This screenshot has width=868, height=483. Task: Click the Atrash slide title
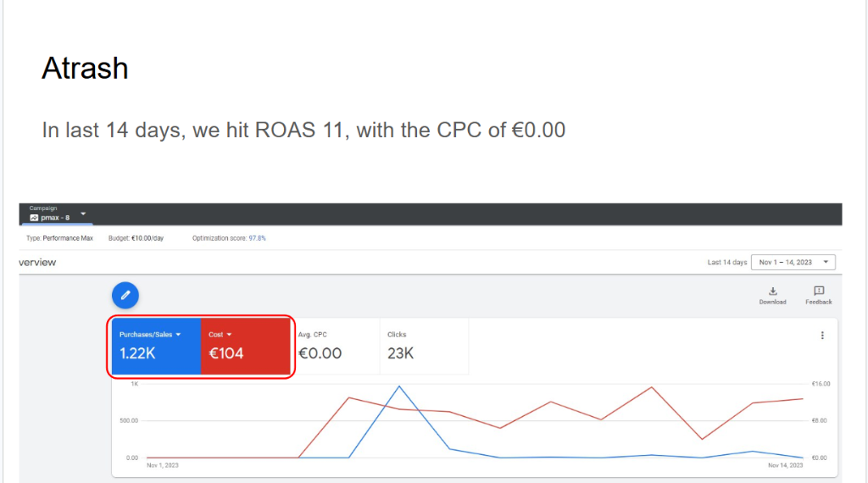point(85,69)
